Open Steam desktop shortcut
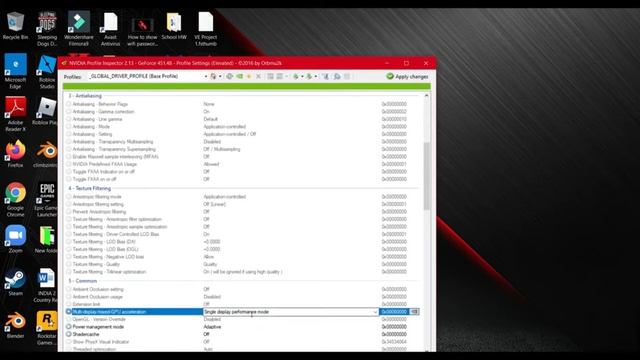 click(16, 282)
